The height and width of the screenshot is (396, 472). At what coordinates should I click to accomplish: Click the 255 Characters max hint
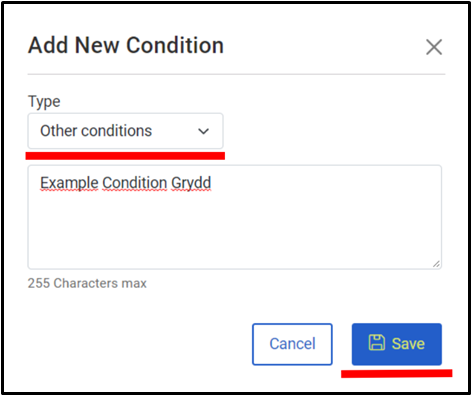point(87,283)
